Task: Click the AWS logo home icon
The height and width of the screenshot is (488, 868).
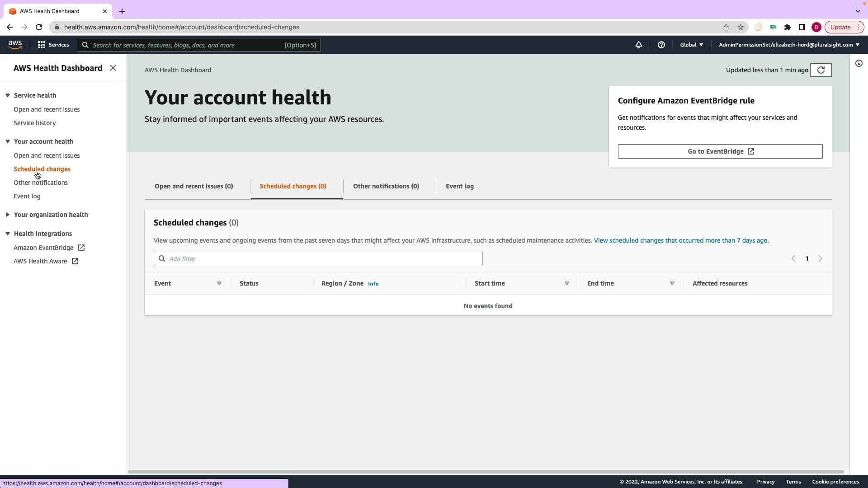Action: click(15, 44)
